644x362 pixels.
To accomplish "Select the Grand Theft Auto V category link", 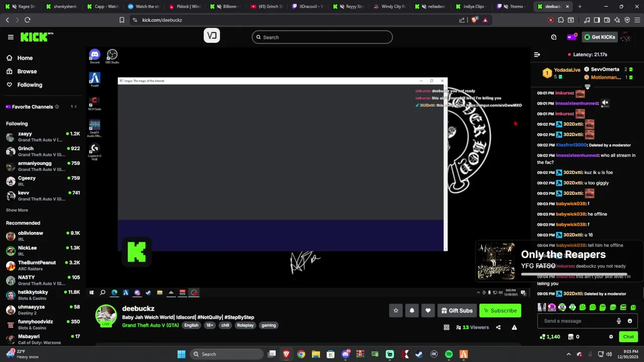I will click(x=151, y=325).
